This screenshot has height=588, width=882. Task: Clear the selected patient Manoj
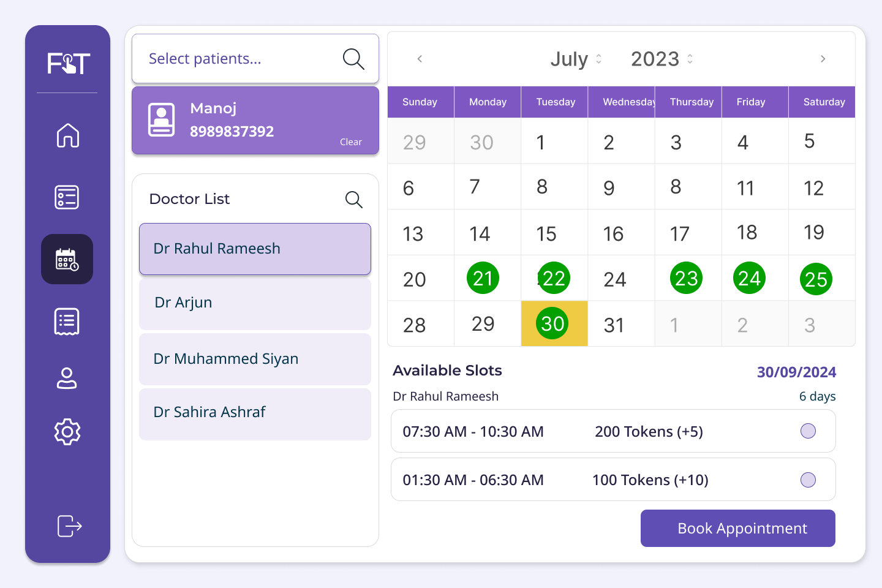click(351, 142)
